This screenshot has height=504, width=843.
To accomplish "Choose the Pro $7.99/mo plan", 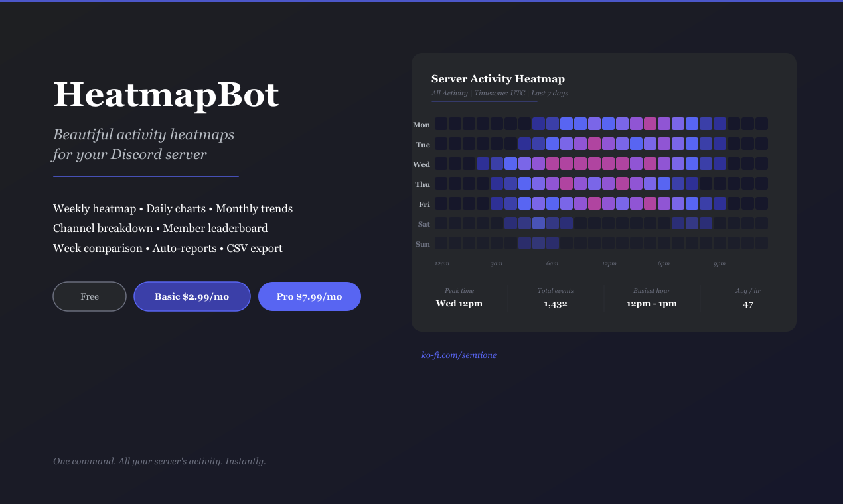I will pyautogui.click(x=309, y=296).
